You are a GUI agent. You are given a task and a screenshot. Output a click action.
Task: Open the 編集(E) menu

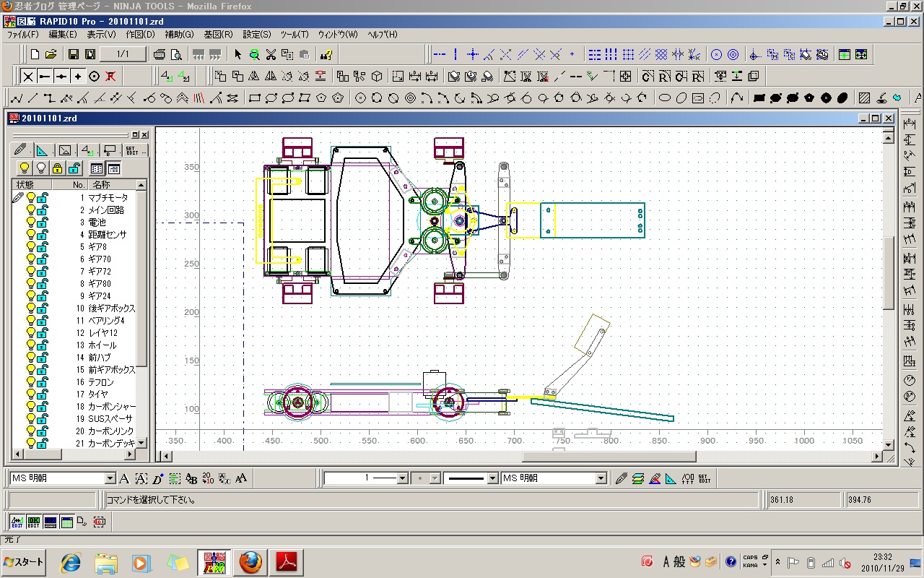63,35
